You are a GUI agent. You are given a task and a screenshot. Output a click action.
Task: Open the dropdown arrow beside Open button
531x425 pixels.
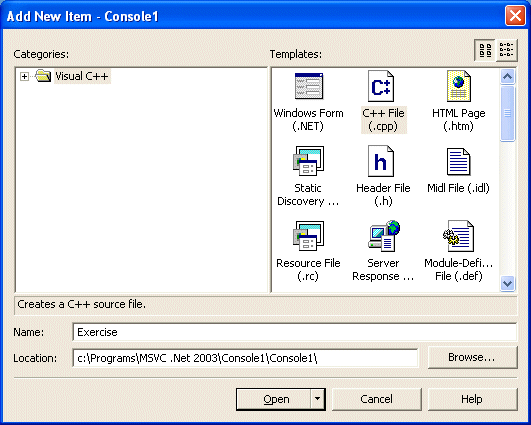(317, 399)
